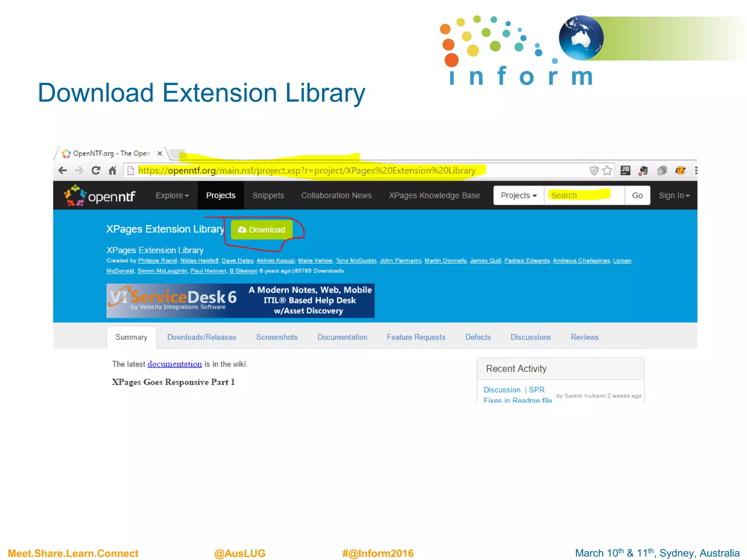
Task: Select the Summary tab
Action: 131,337
